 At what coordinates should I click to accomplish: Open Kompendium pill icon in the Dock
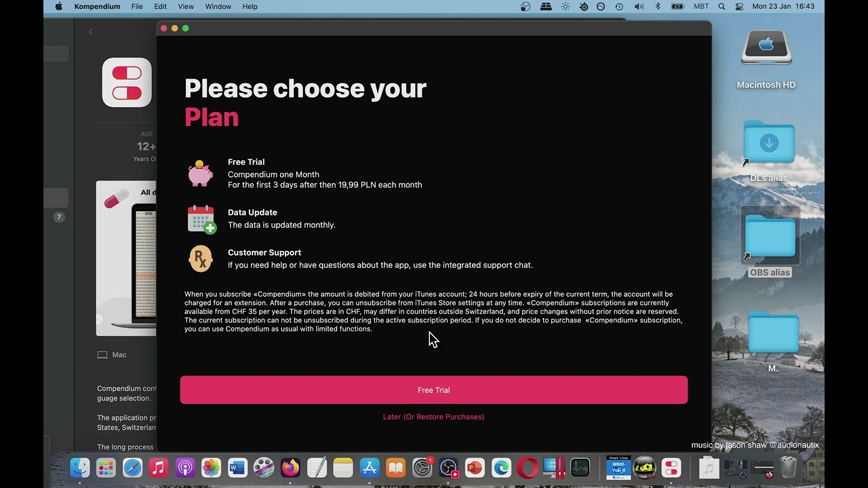[671, 468]
